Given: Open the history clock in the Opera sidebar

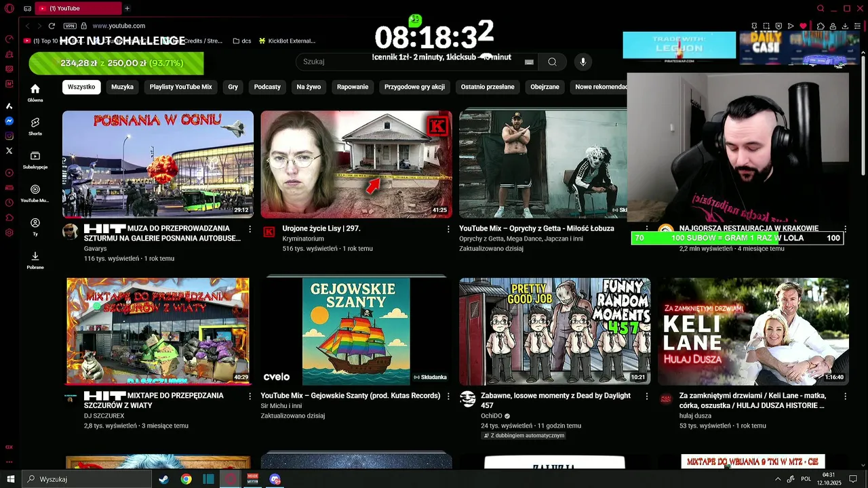Looking at the screenshot, I should point(9,203).
